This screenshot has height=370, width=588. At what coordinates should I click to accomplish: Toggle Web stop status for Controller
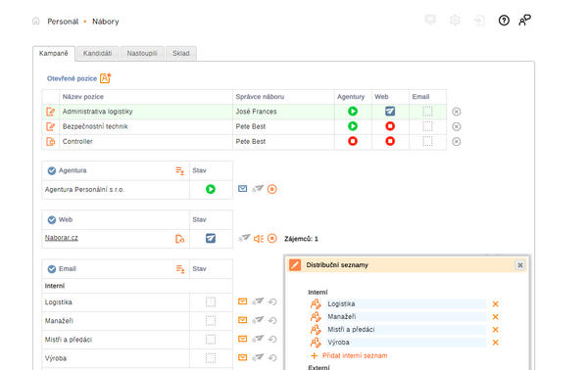pos(390,141)
